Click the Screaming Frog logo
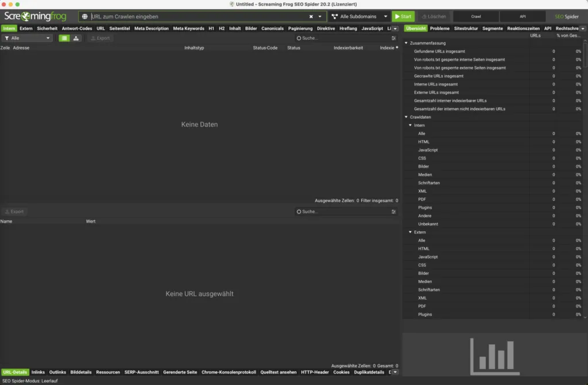Image resolution: width=588 pixels, height=385 pixels. tap(35, 17)
